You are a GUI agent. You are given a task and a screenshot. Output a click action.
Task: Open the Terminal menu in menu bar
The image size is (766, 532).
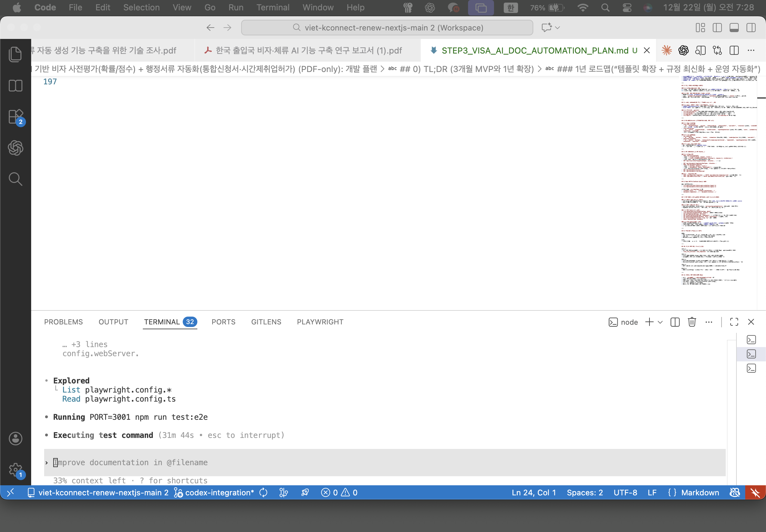coord(272,7)
